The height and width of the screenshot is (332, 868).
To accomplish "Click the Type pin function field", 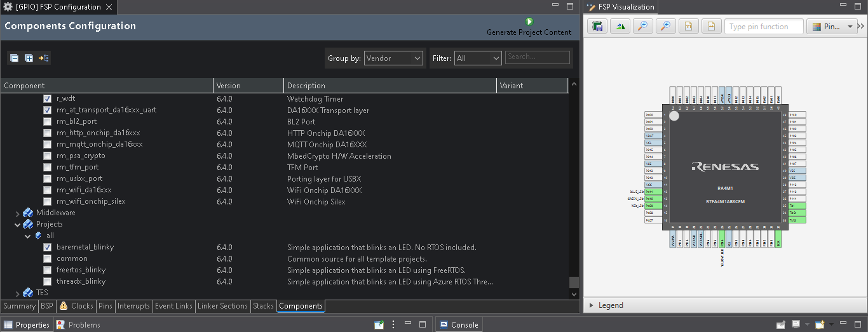I will [x=763, y=27].
